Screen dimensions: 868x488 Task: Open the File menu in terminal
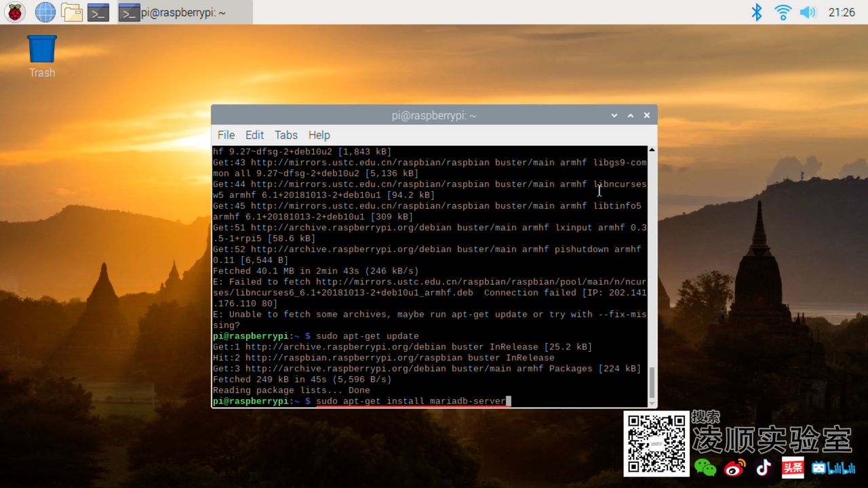click(x=226, y=135)
